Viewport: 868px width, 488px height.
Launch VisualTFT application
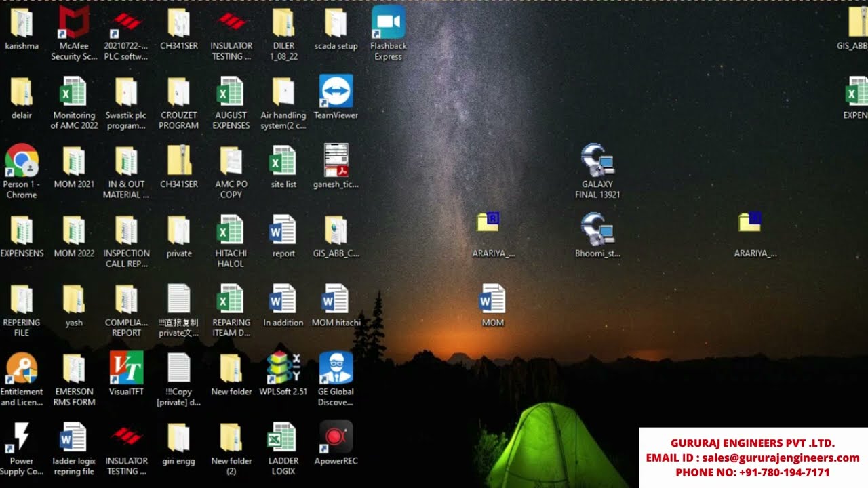click(126, 374)
